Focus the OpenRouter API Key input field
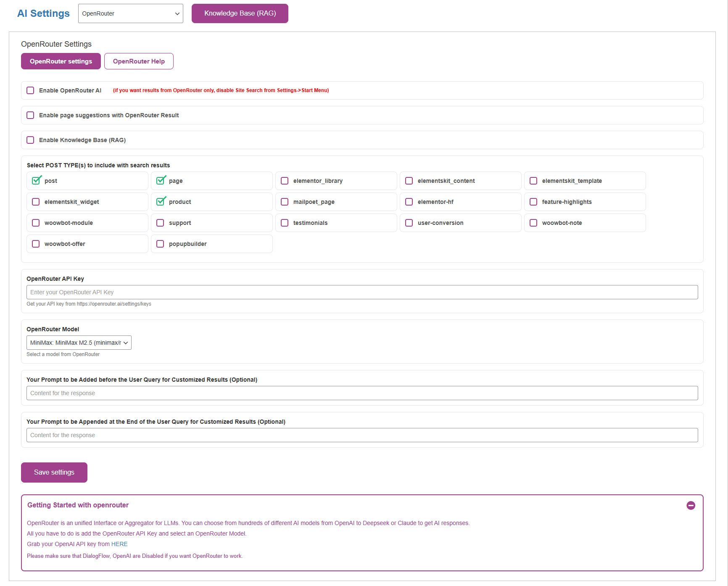This screenshot has width=728, height=586. 362,292
